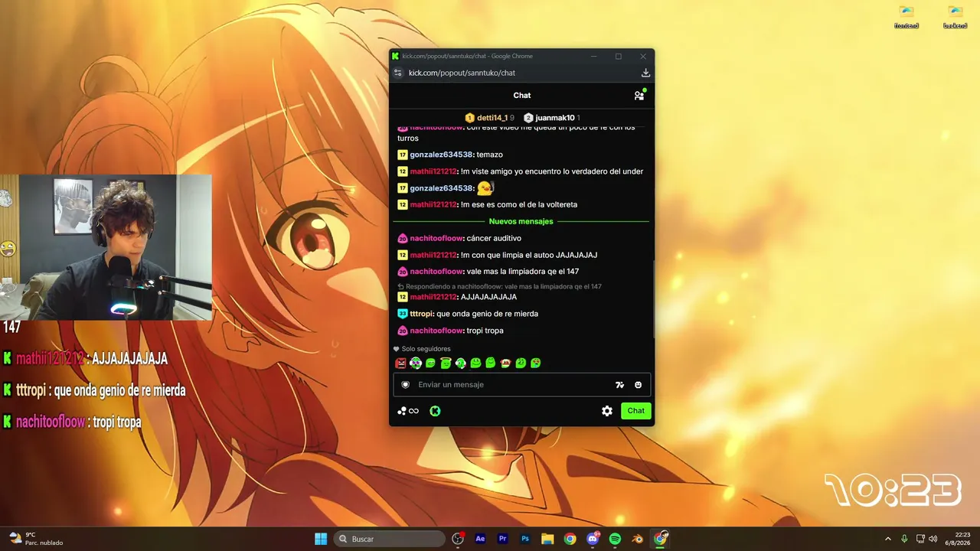Open Premiere Pro from taskbar
The image size is (980, 551).
point(503,539)
